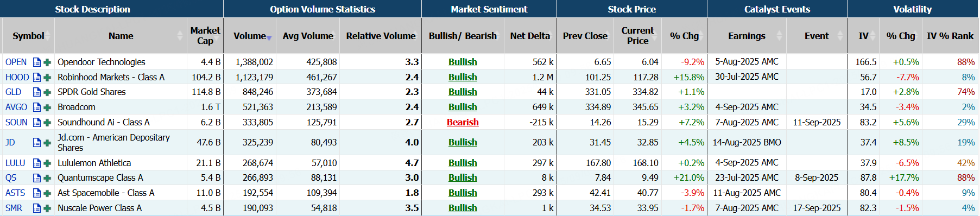The height and width of the screenshot is (216, 980).
Task: Open the Bullish link in the OPEN row
Action: pos(463,62)
